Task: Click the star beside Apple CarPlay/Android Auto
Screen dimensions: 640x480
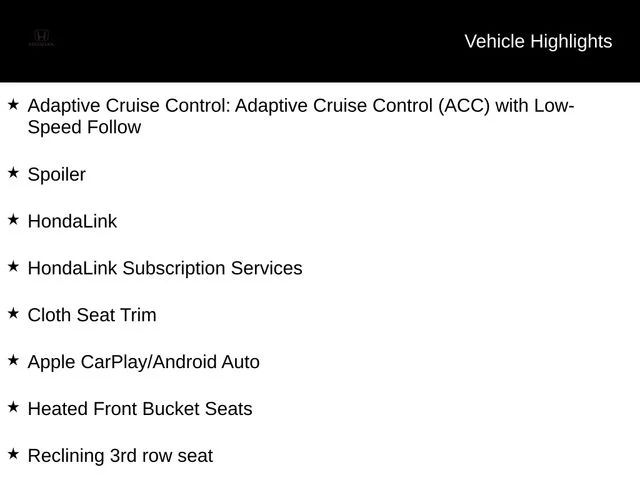Action: click(x=13, y=360)
